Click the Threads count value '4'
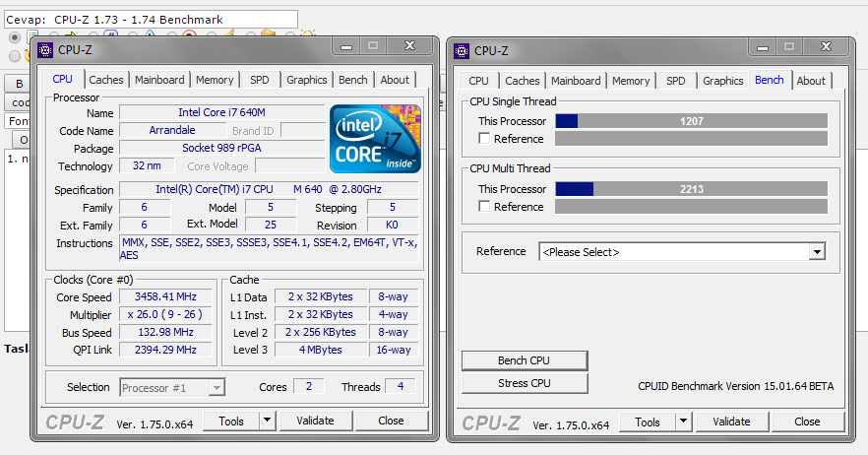This screenshot has height=455, width=868. 401,386
